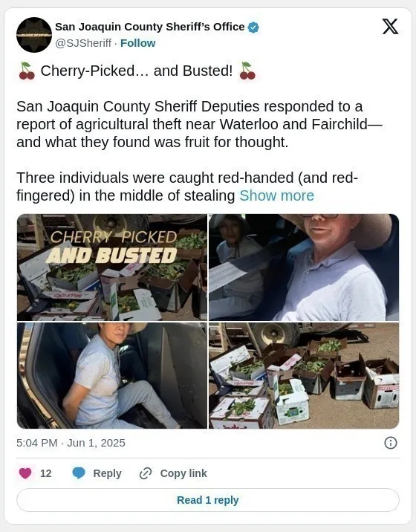Image resolution: width=416 pixels, height=532 pixels.
Task: Click the Sheriff's Office profile avatar
Action: coord(34,35)
